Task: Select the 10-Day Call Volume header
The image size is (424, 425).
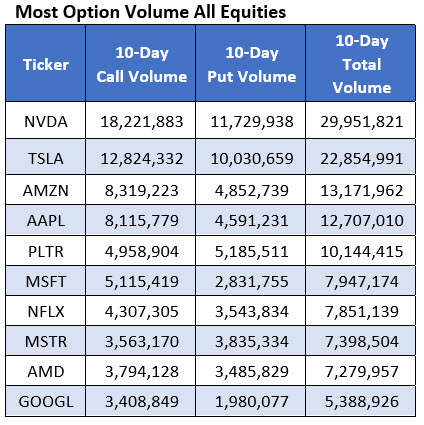Action: 141,64
